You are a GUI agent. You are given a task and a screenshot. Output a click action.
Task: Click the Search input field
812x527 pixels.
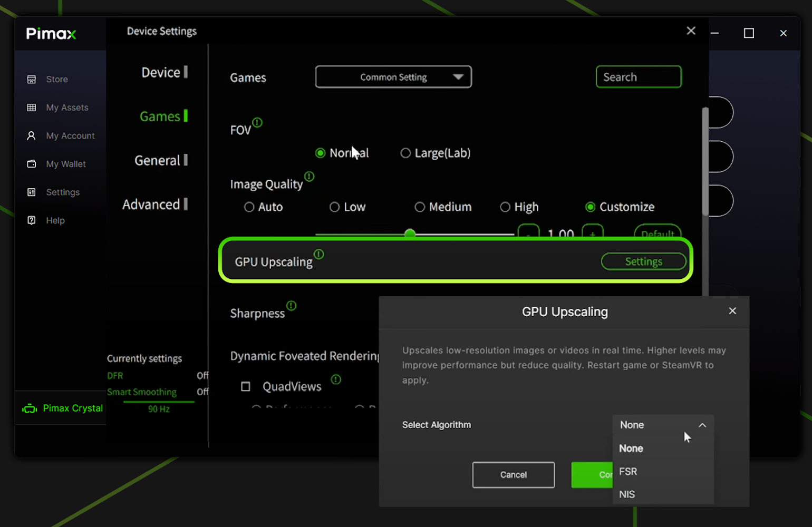click(639, 77)
